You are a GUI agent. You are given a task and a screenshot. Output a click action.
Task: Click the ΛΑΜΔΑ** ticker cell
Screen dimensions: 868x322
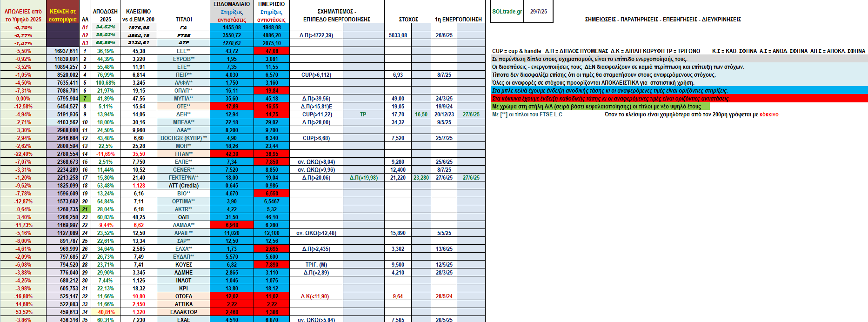coord(184,225)
